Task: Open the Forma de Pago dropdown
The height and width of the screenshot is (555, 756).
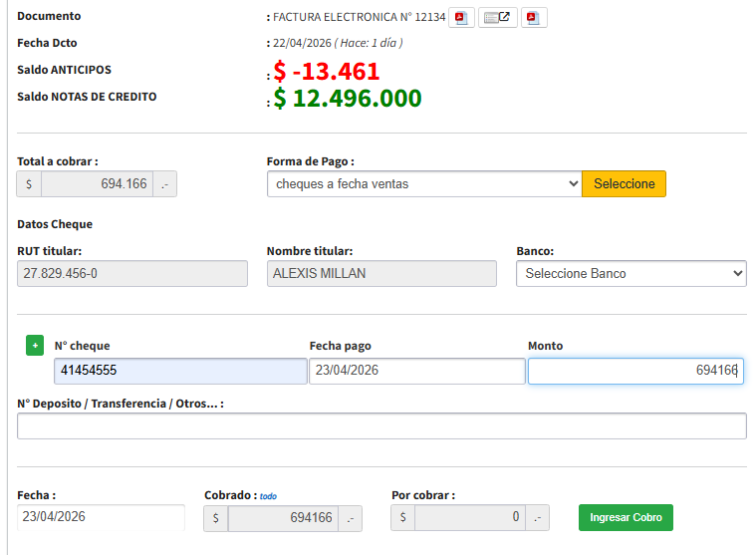Action: point(423,184)
